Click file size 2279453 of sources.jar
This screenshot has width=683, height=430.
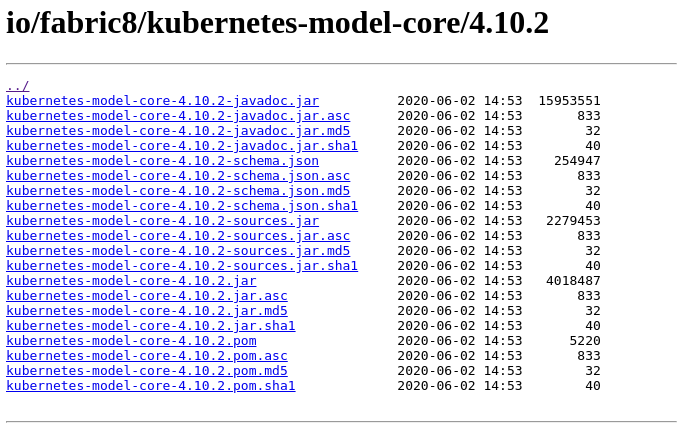tap(573, 221)
